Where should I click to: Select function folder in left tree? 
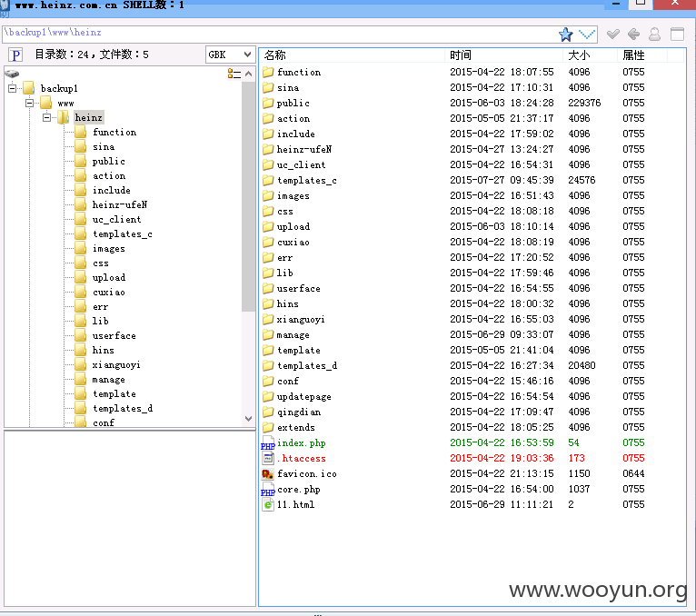(114, 133)
